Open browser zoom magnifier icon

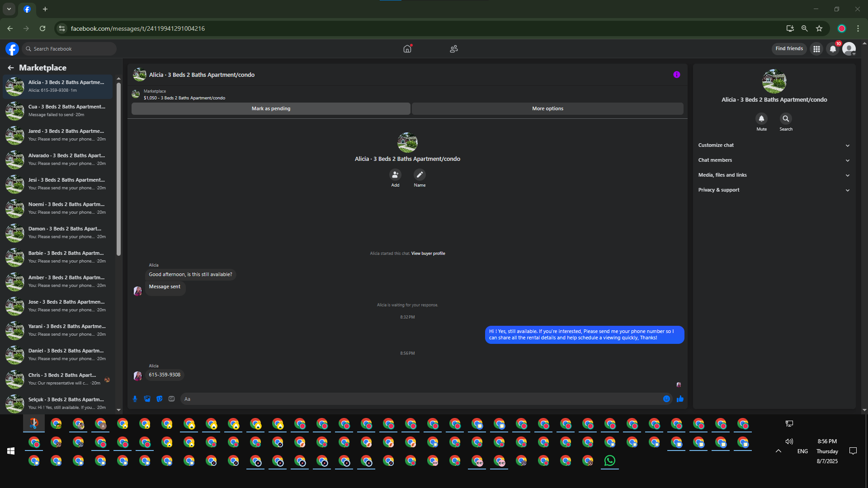pyautogui.click(x=805, y=28)
